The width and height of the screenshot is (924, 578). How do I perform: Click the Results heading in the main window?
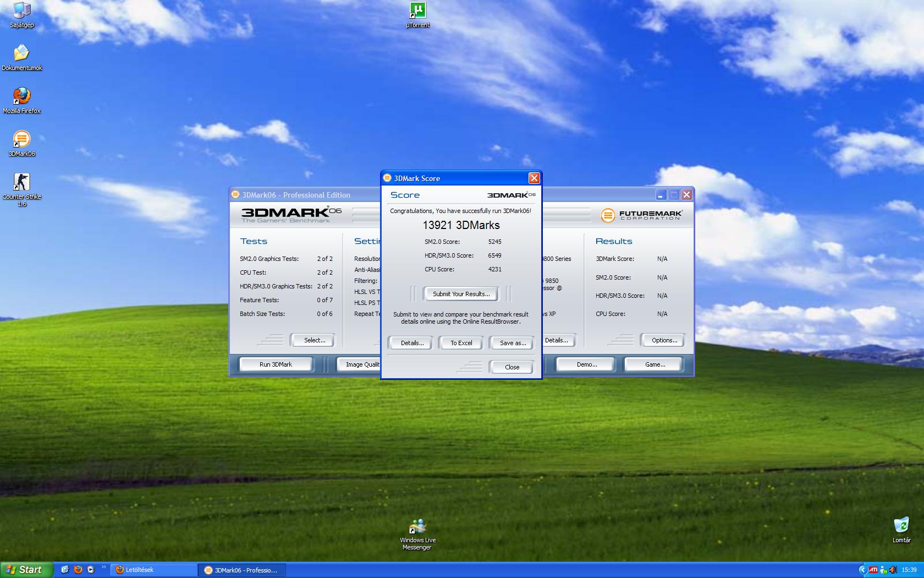(x=614, y=241)
